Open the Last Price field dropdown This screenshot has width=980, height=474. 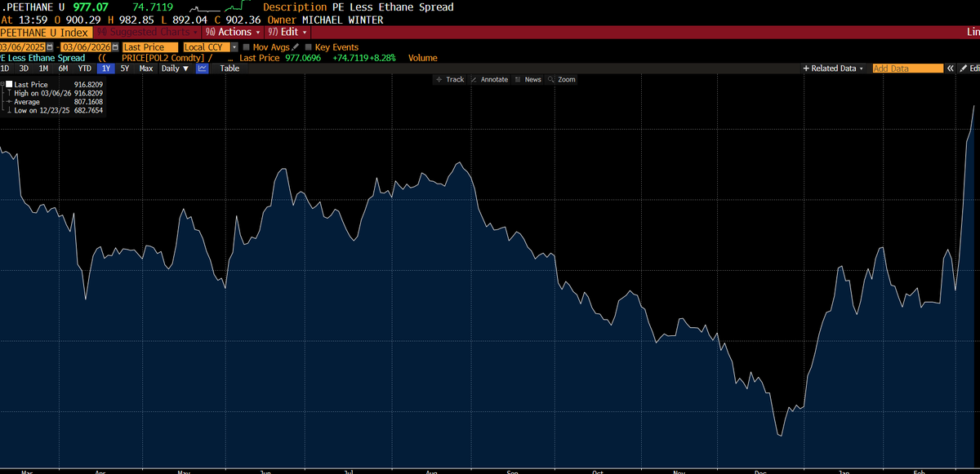tap(150, 47)
